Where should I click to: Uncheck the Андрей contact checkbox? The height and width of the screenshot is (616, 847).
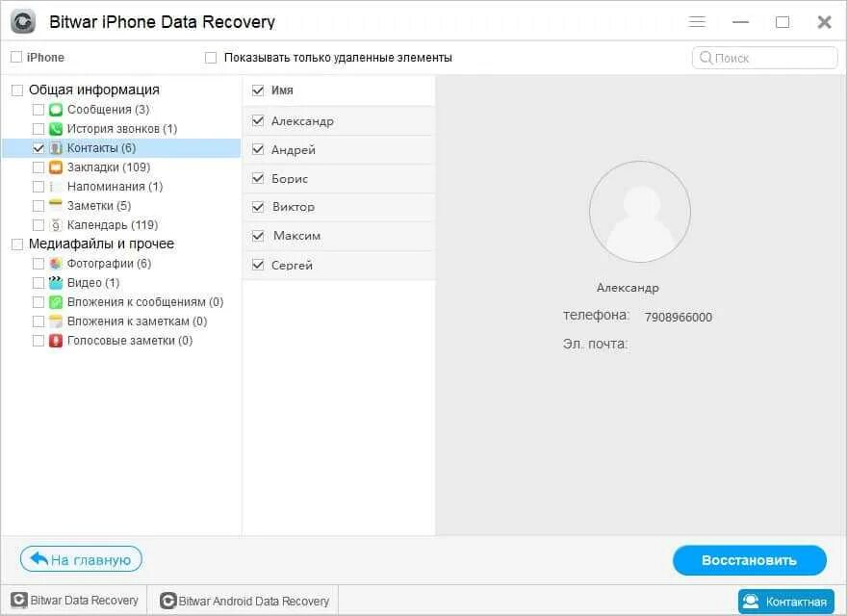click(x=258, y=150)
